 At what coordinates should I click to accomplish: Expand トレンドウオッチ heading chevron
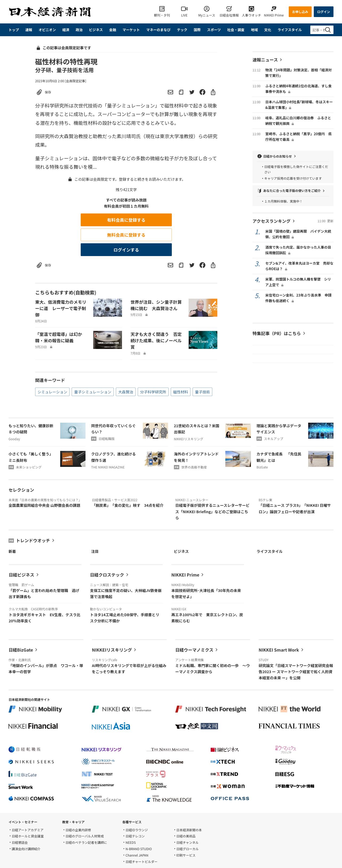pyautogui.click(x=53, y=541)
